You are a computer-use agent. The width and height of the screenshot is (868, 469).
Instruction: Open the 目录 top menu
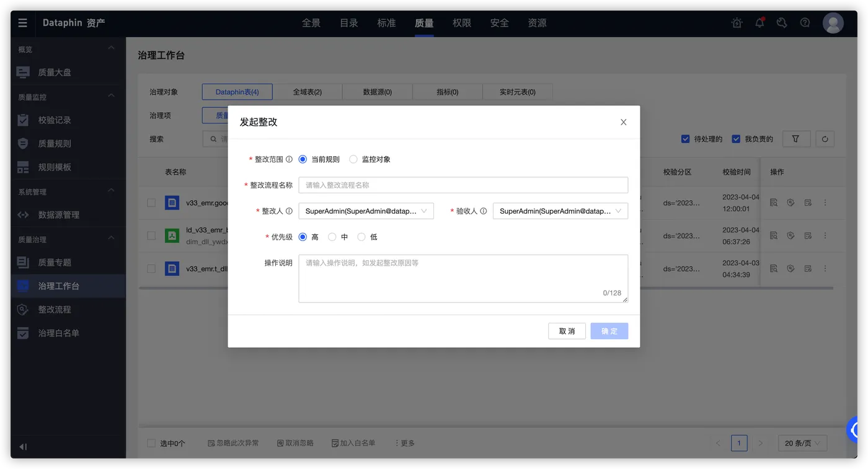(349, 23)
